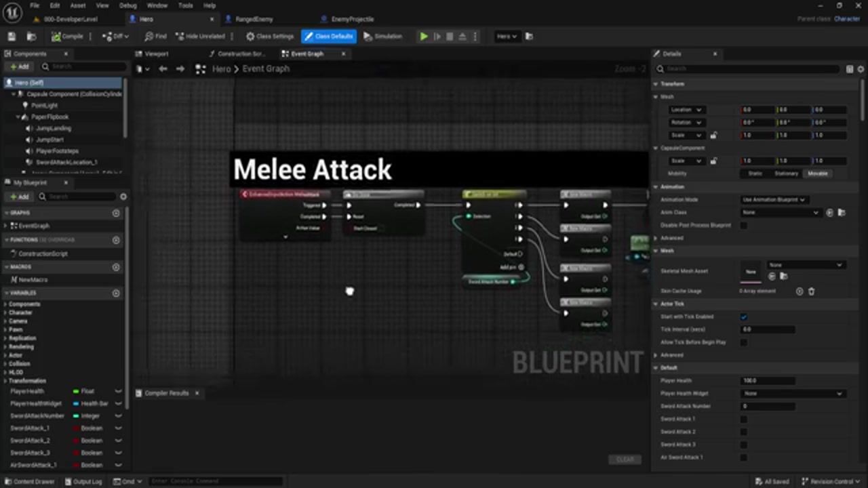Enable the Sword Attack 1 checkbox

point(744,419)
